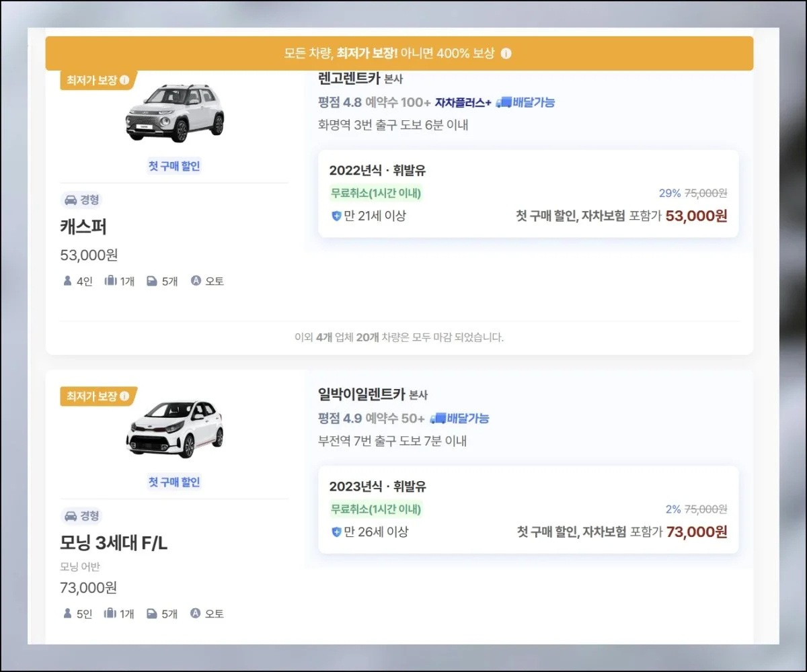Click the automatic transmission icon on the 모닝 card

coord(196,613)
